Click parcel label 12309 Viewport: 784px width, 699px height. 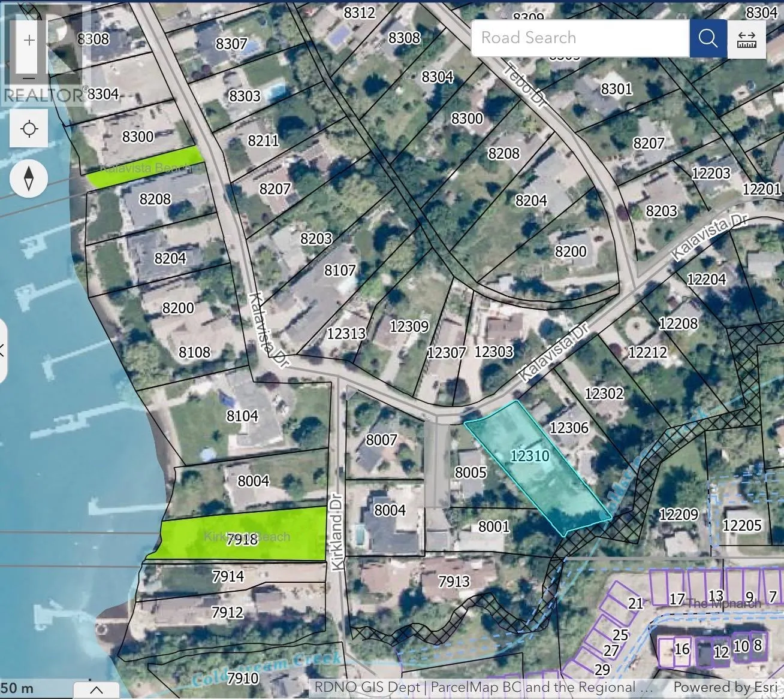[x=409, y=326]
